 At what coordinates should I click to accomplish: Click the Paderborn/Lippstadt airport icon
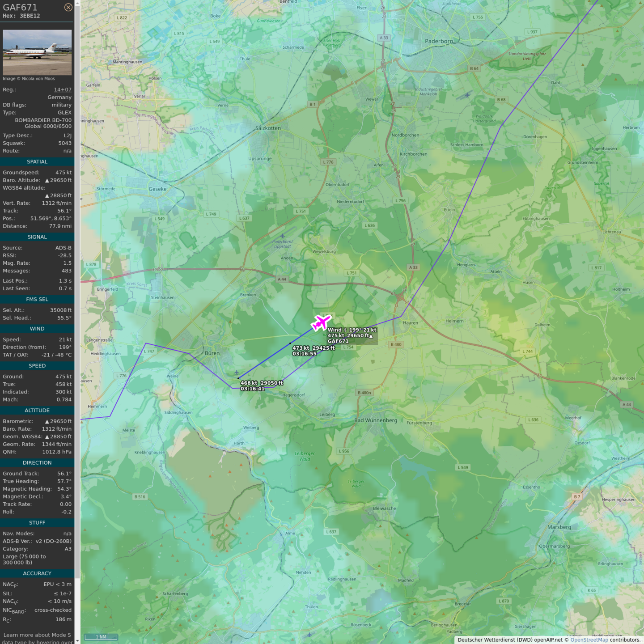pyautogui.click(x=282, y=236)
